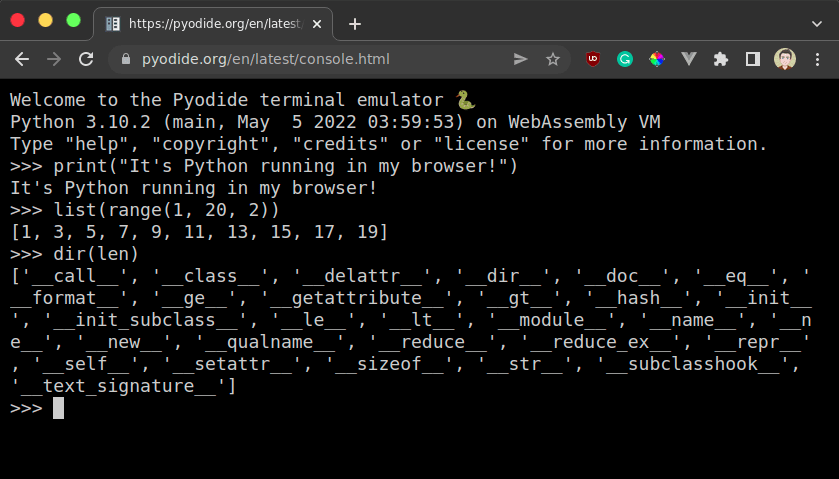Image resolution: width=839 pixels, height=479 pixels.
Task: Close the pyodide.org tab
Action: coord(317,24)
